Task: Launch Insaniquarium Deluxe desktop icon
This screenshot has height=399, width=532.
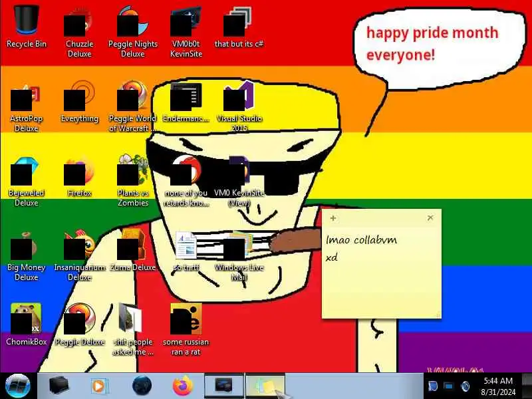Action: (79, 255)
